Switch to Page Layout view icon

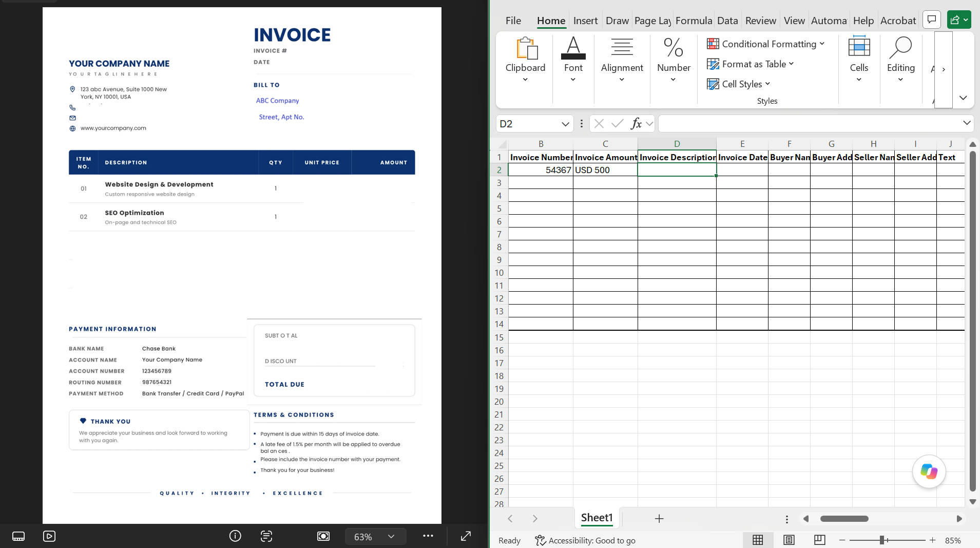point(789,540)
